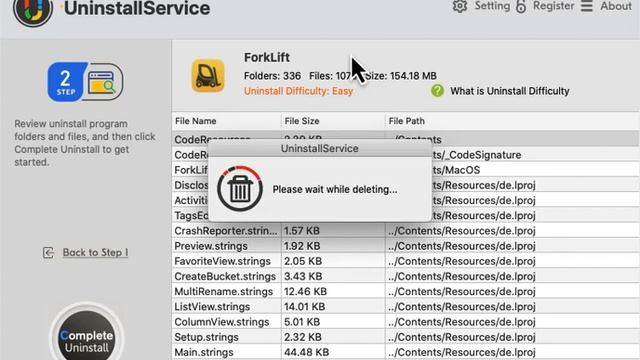Select the CrashReporter.strin... file row

point(405,231)
